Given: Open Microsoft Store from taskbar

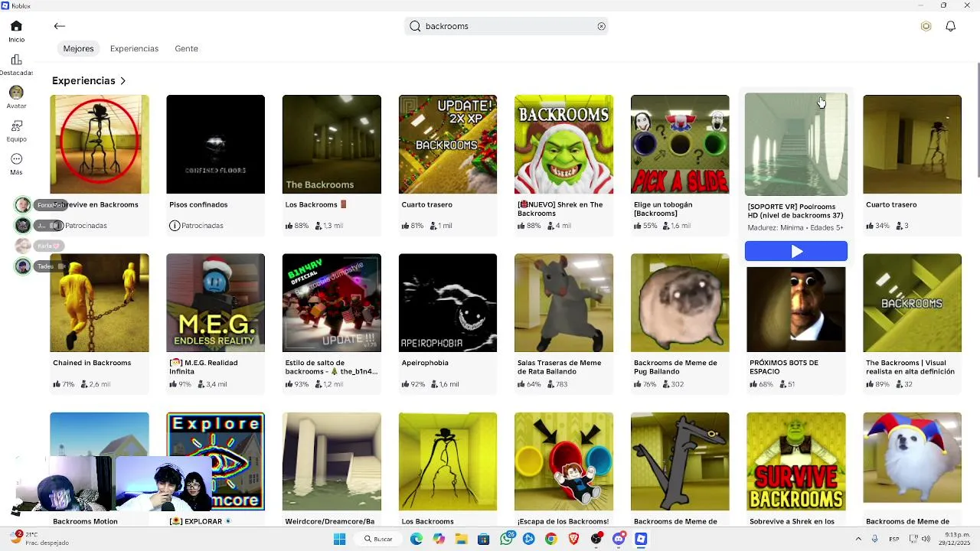Looking at the screenshot, I should coord(483,539).
